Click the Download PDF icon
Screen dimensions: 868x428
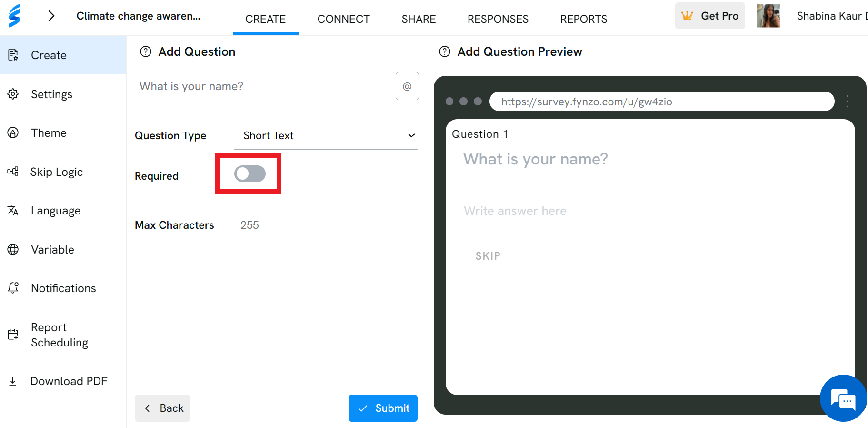click(13, 381)
